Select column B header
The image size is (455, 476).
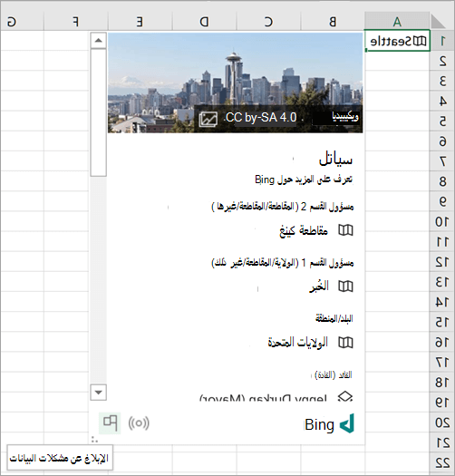point(333,22)
